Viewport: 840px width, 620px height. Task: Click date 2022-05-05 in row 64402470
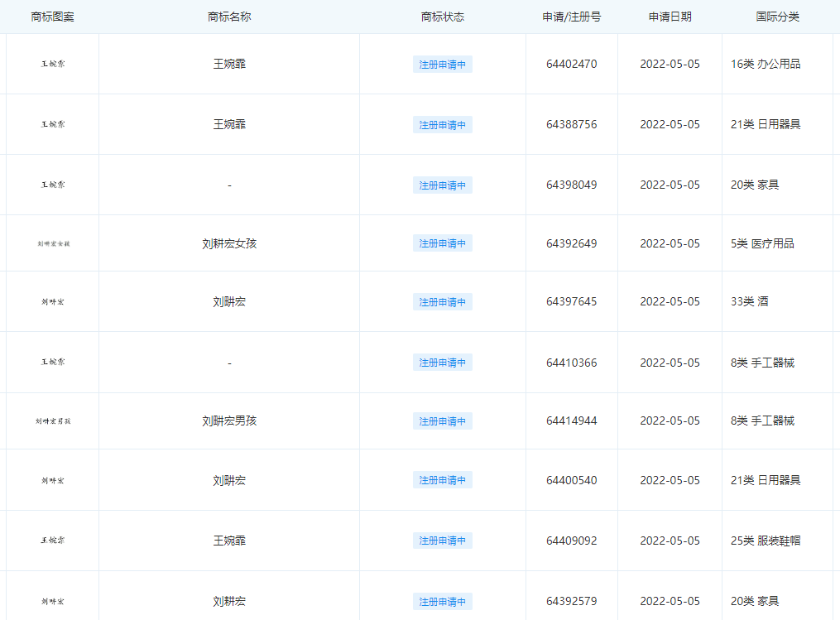click(x=670, y=64)
